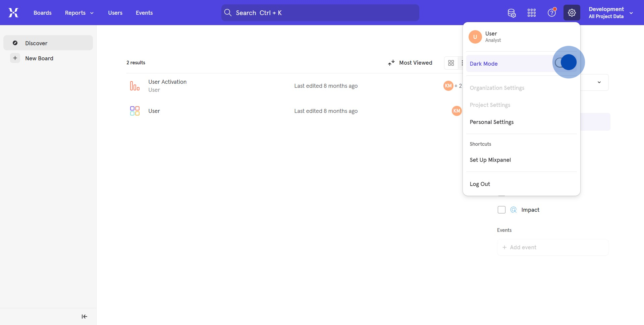Open the Boards tab

(x=43, y=13)
